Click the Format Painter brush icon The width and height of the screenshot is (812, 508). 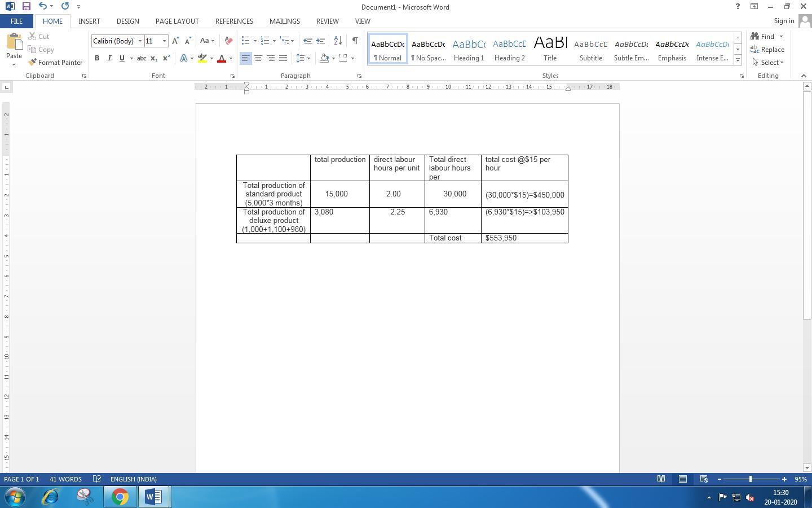pyautogui.click(x=33, y=63)
